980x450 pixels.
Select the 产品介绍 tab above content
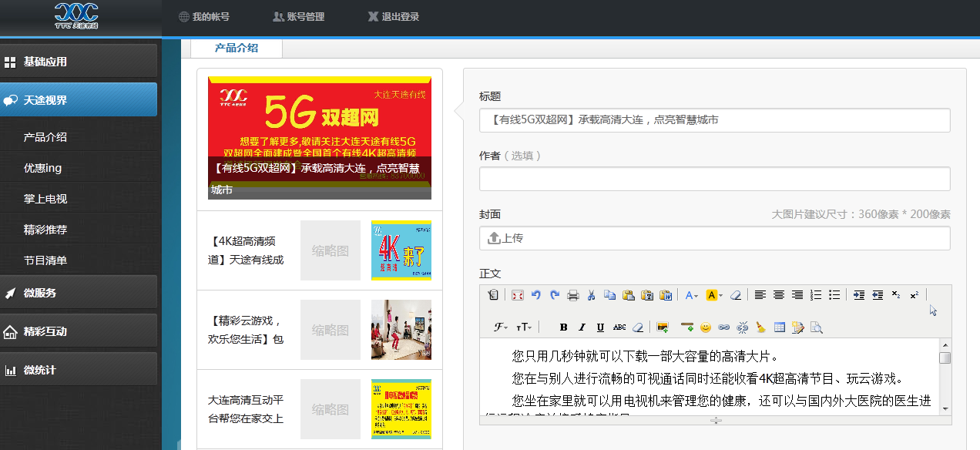[237, 48]
